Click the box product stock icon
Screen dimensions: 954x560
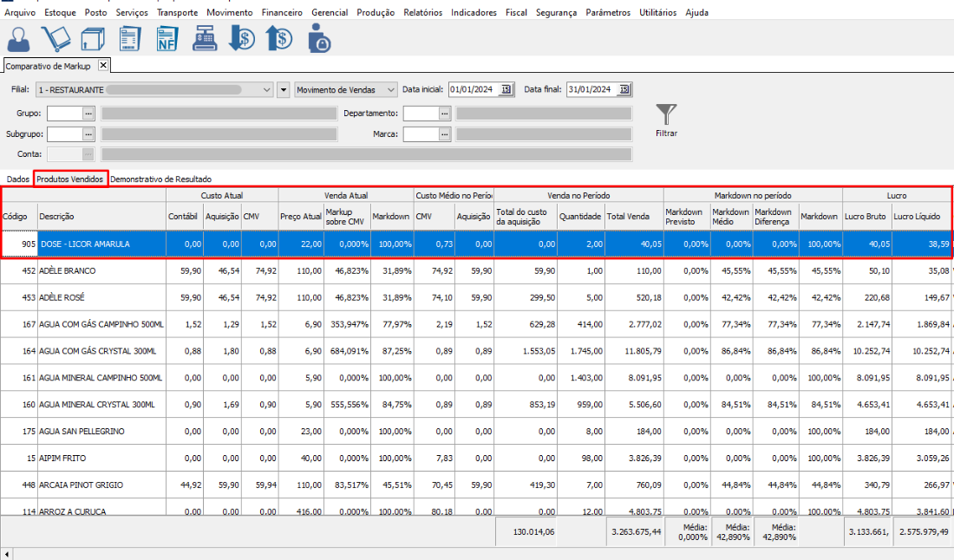click(93, 39)
